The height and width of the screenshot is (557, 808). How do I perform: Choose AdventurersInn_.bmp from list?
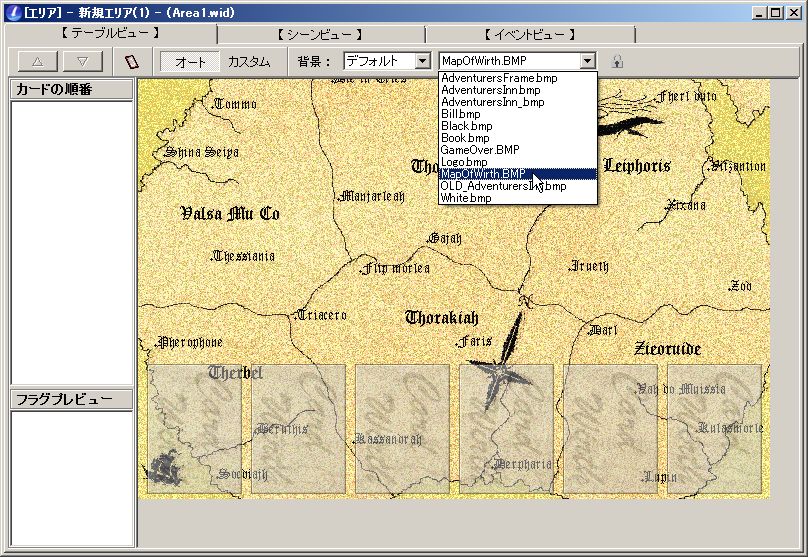(x=518, y=102)
